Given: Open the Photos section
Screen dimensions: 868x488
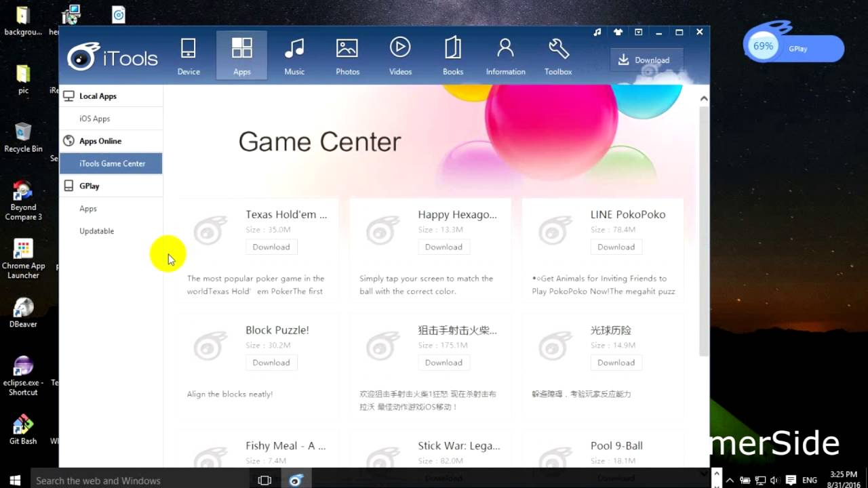Looking at the screenshot, I should [347, 56].
